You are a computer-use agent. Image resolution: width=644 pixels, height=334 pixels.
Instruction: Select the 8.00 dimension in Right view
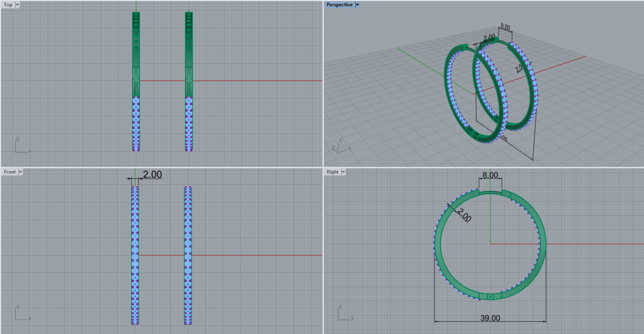pos(490,175)
